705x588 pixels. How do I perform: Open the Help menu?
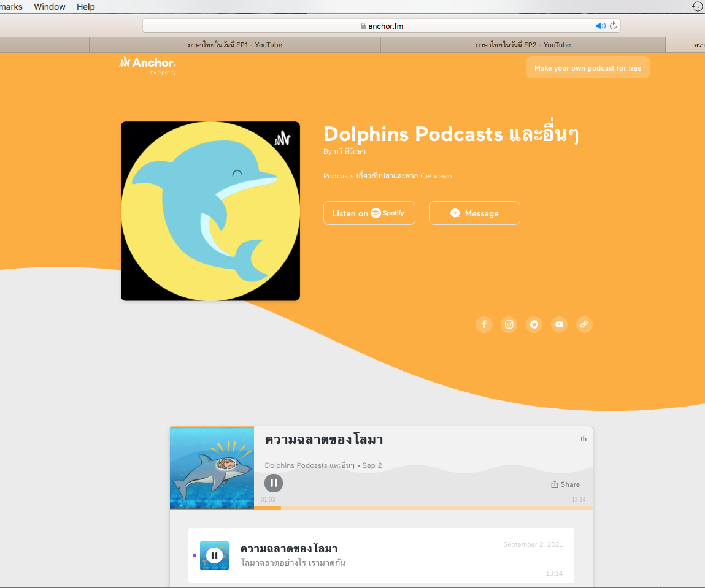(x=85, y=7)
